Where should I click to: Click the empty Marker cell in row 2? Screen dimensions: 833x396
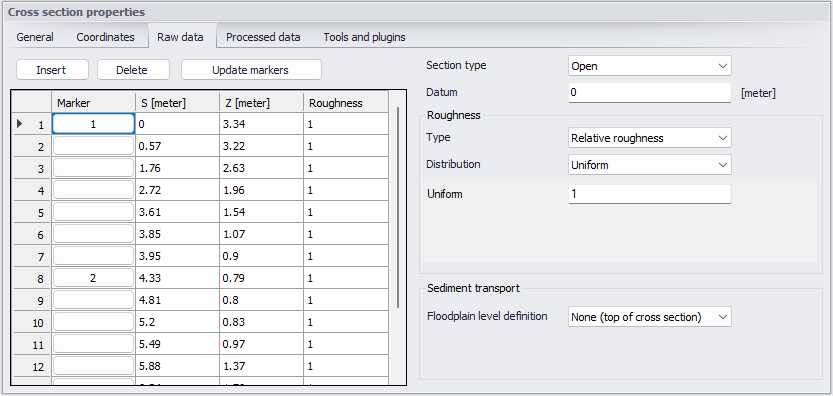pos(93,146)
